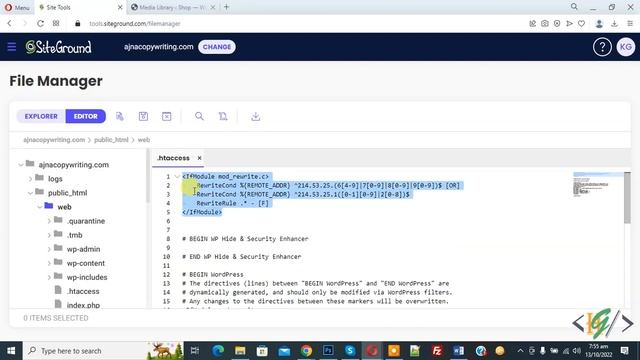The width and height of the screenshot is (640, 360).
Task: Save the file with the save icon
Action: pyautogui.click(x=143, y=116)
